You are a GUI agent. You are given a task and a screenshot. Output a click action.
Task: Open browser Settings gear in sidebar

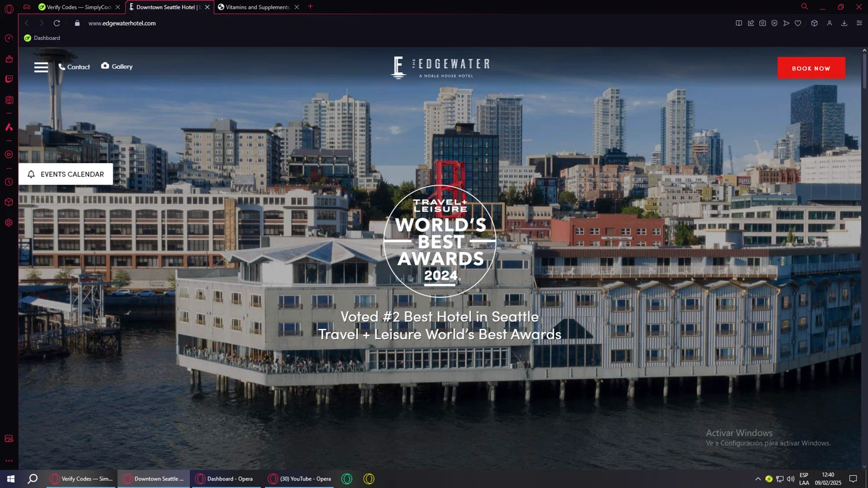tap(9, 223)
